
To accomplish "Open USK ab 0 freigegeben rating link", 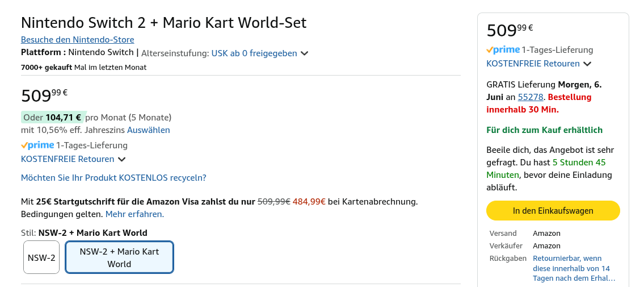I will point(254,53).
